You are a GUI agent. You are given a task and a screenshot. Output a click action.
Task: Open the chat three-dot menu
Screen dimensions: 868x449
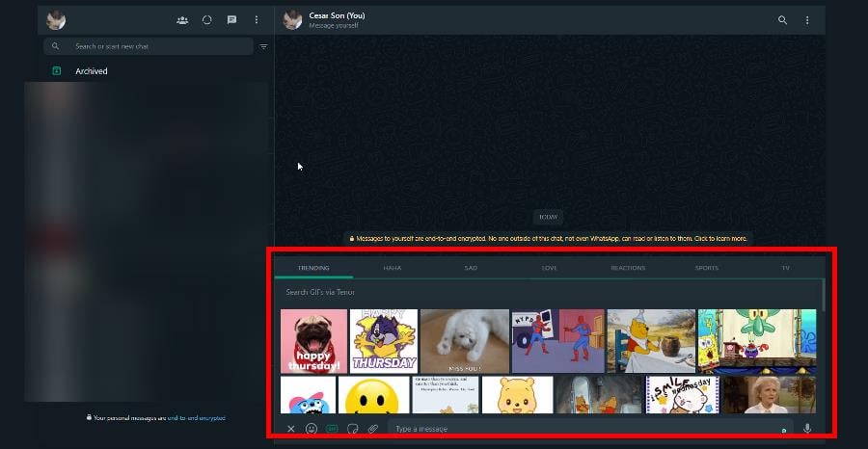[807, 20]
